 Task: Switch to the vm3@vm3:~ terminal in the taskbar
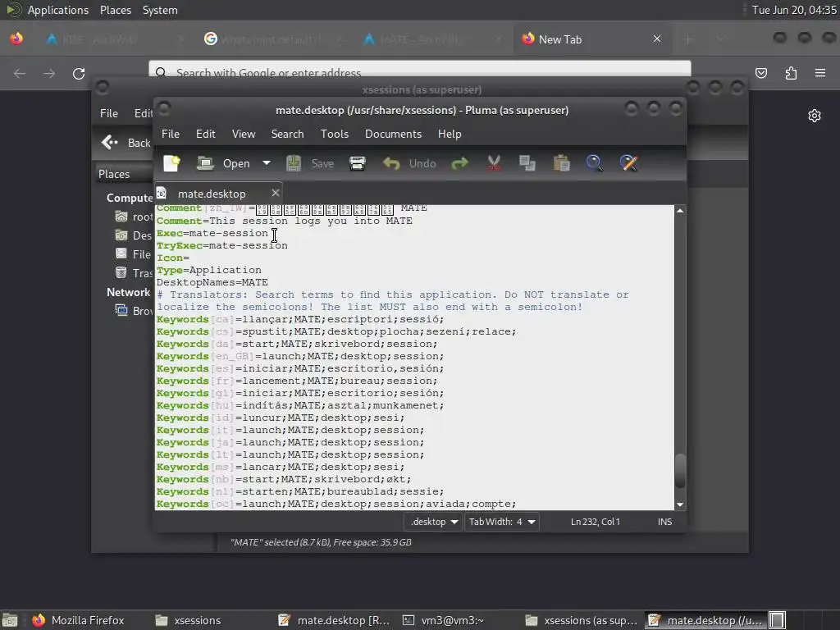444,620
